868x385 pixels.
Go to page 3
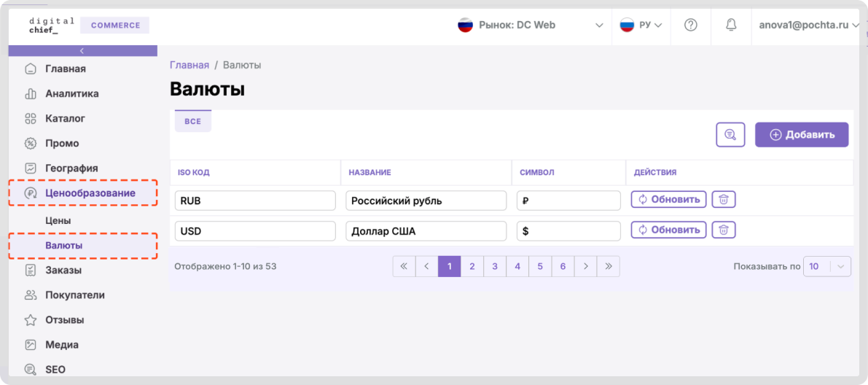coord(495,266)
